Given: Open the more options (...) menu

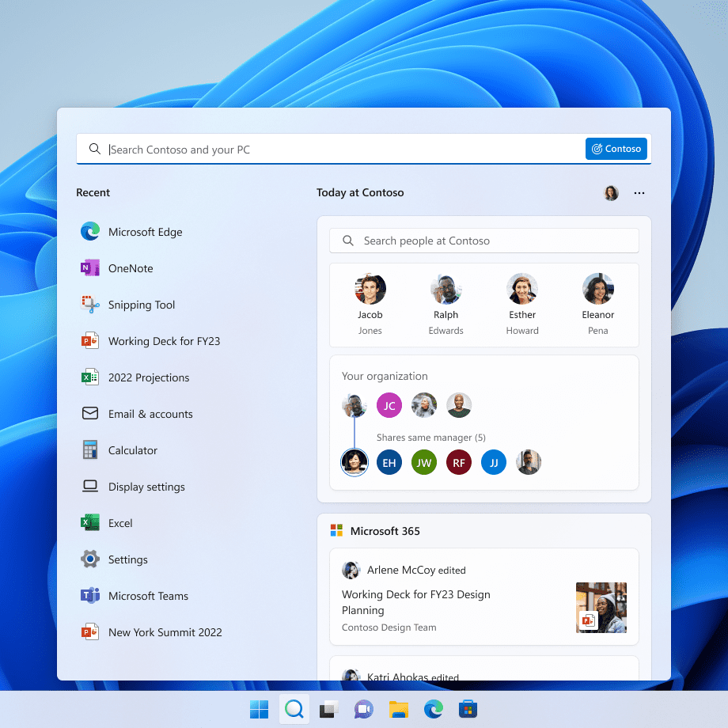Looking at the screenshot, I should 639,192.
